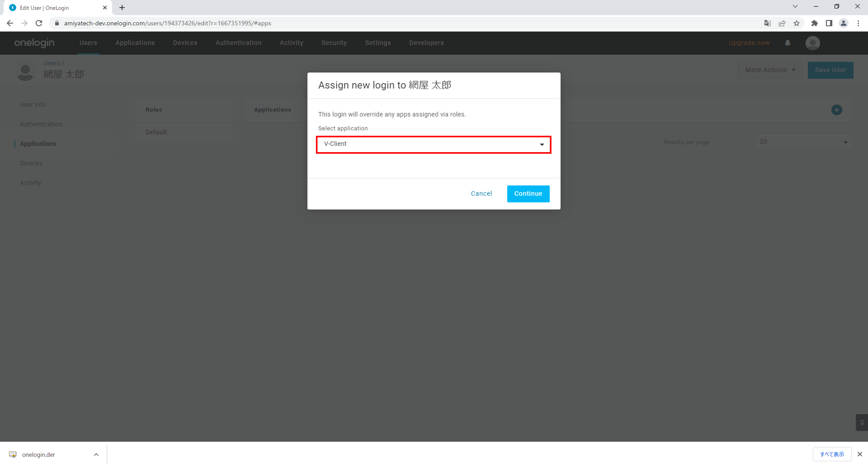Open the More Actions dropdown

[x=770, y=70]
